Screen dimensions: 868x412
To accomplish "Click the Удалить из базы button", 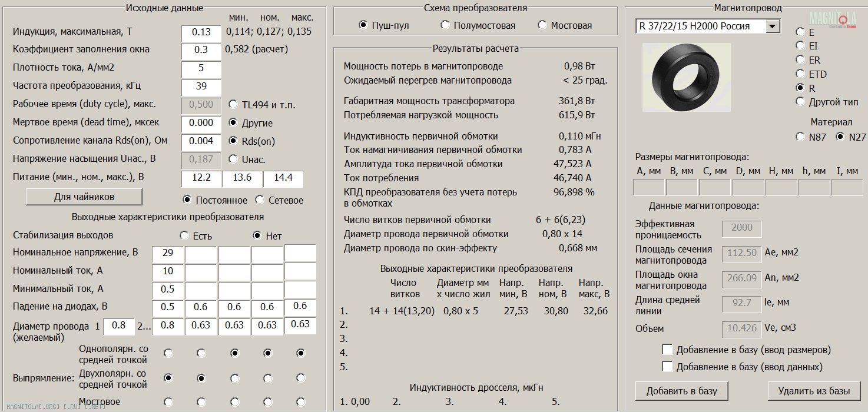I will click(814, 391).
